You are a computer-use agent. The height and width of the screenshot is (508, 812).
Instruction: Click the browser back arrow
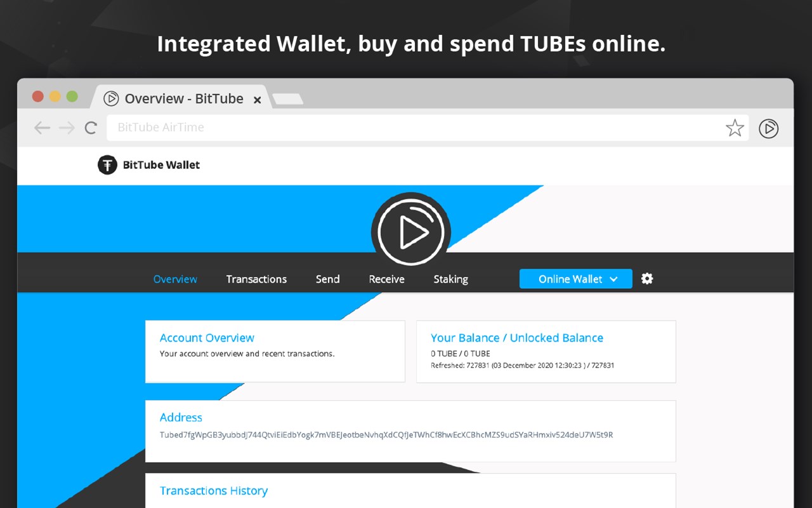click(42, 128)
